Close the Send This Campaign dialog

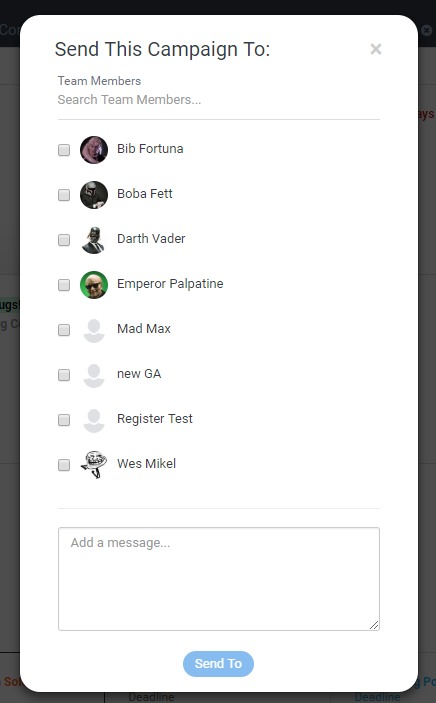(x=376, y=49)
